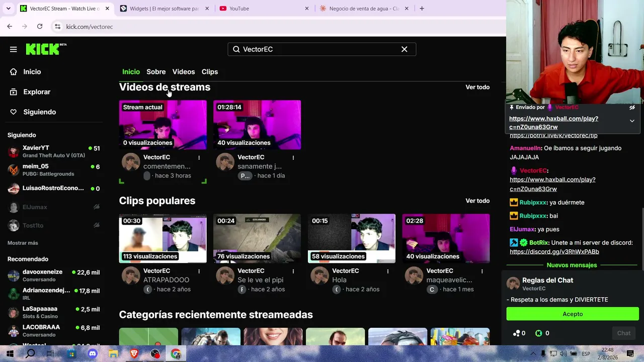Viewport: 644px width, 362px height.
Task: Open LaSapaaaaa recommended channel
Action: [x=54, y=312]
